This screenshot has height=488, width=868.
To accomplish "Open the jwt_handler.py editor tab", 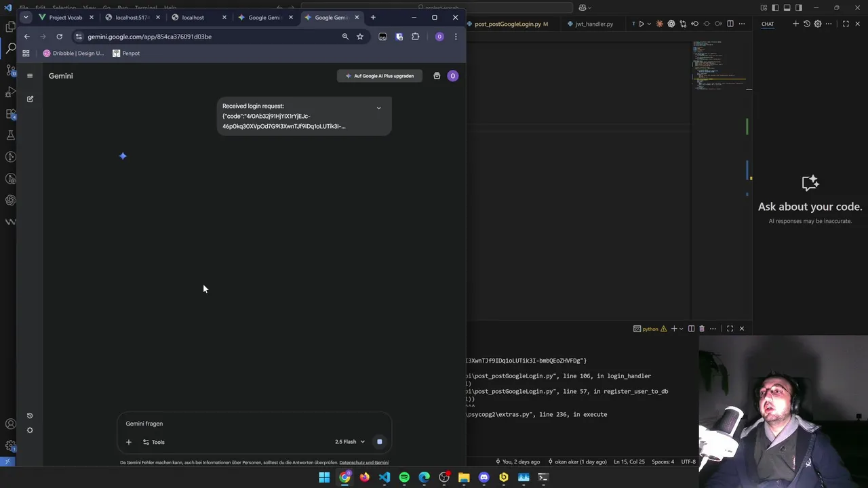I will coord(594,24).
